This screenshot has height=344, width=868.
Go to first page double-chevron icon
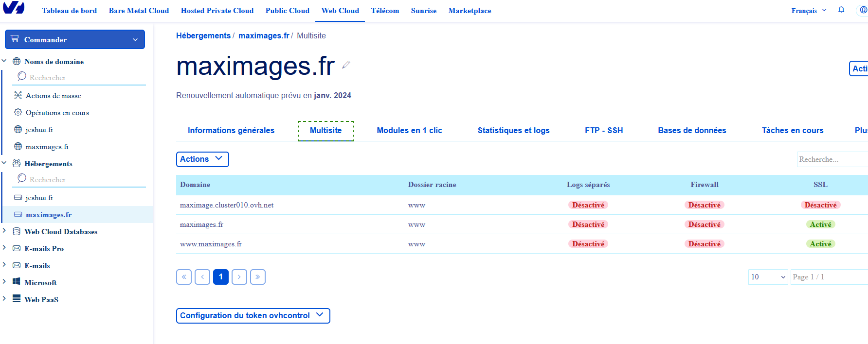184,277
